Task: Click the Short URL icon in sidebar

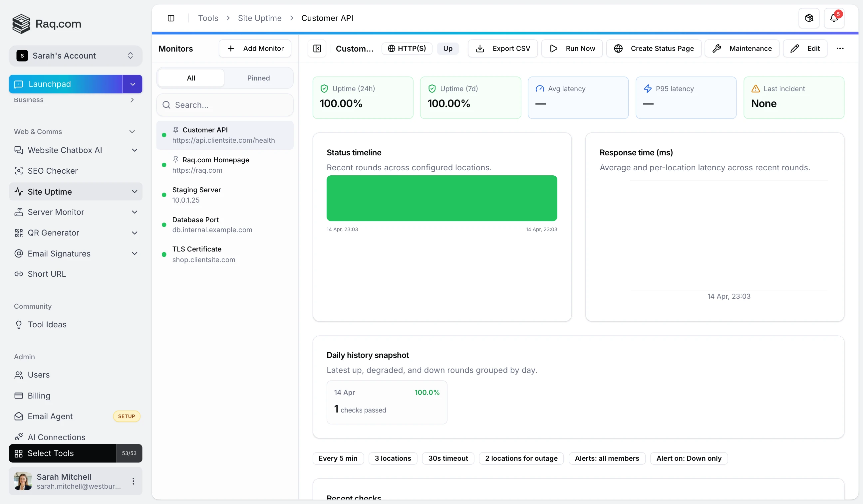Action: click(x=19, y=274)
